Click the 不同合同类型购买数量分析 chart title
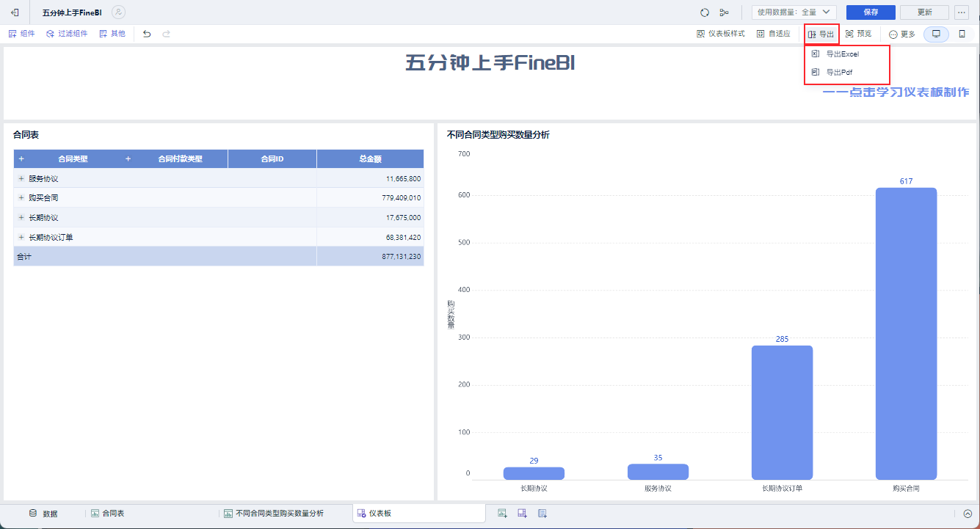 [498, 135]
